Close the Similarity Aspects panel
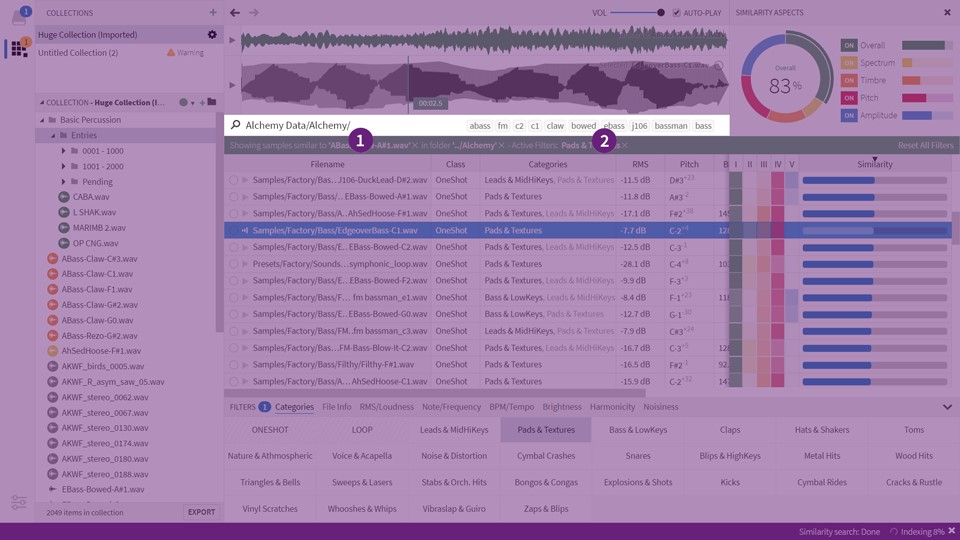This screenshot has height=540, width=960. click(947, 13)
